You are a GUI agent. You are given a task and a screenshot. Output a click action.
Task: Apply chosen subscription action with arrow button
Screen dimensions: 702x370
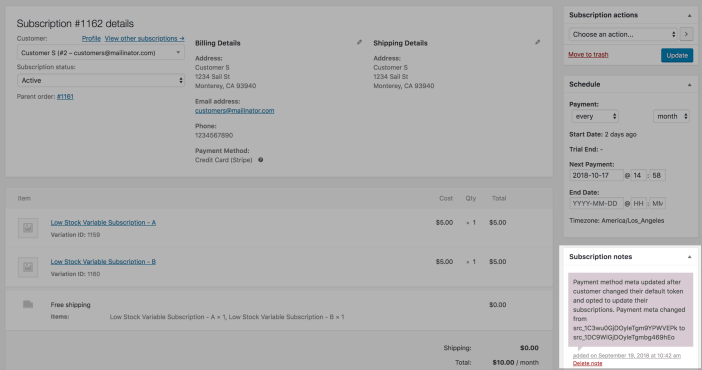point(686,34)
